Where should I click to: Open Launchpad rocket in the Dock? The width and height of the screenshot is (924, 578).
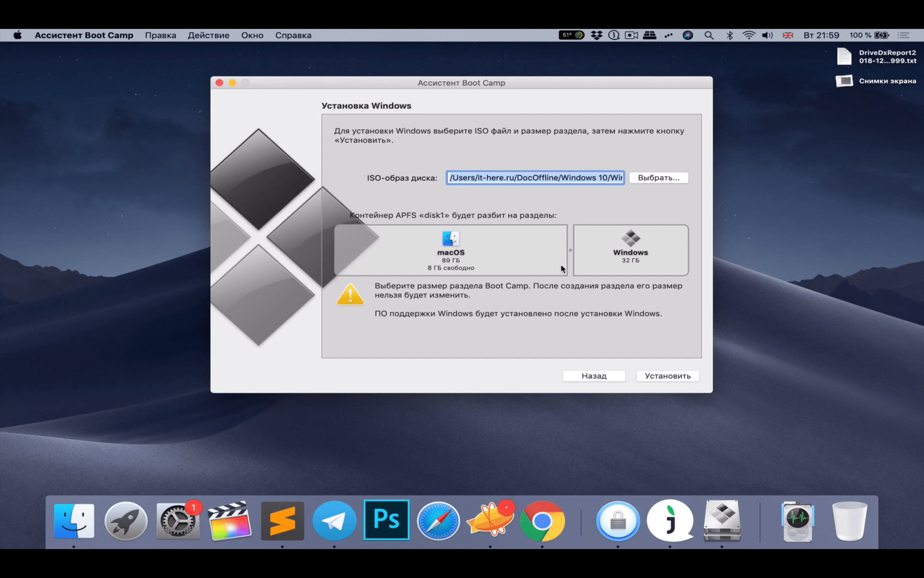click(x=126, y=521)
